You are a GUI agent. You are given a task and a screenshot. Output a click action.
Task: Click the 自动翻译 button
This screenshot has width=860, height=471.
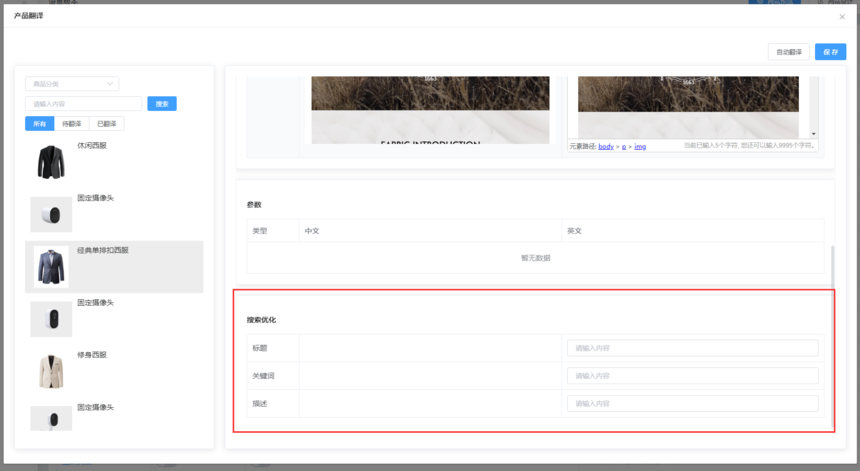pos(788,52)
